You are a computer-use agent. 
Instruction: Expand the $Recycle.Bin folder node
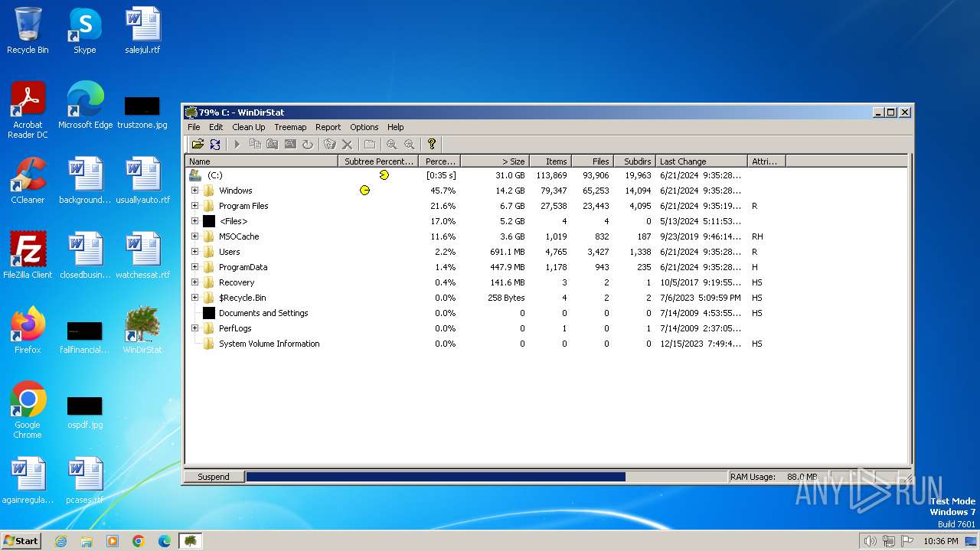click(194, 298)
